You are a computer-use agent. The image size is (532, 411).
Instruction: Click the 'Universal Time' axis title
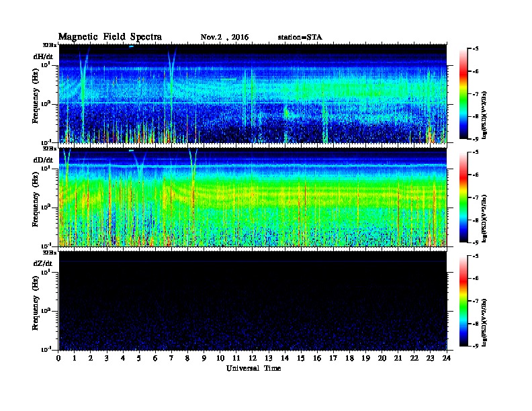pyautogui.click(x=253, y=368)
